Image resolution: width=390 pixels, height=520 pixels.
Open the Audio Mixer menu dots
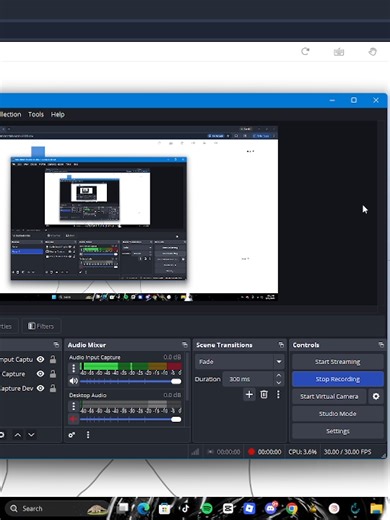[88, 435]
